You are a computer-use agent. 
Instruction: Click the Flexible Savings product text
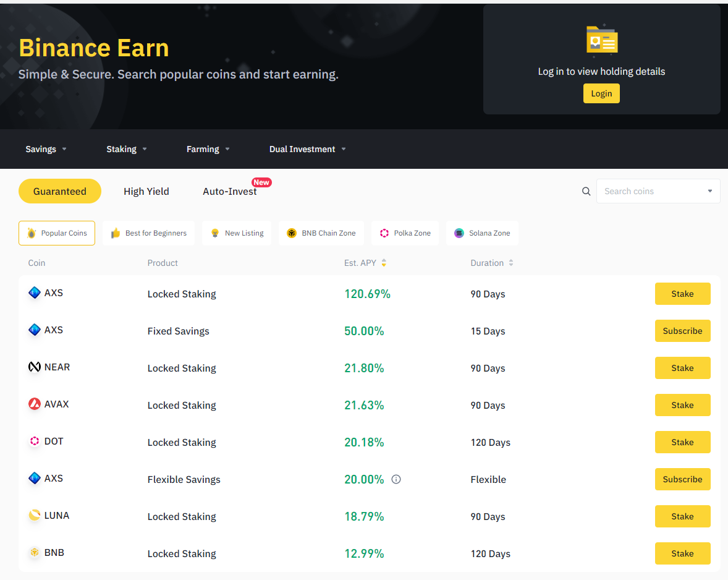(x=184, y=480)
